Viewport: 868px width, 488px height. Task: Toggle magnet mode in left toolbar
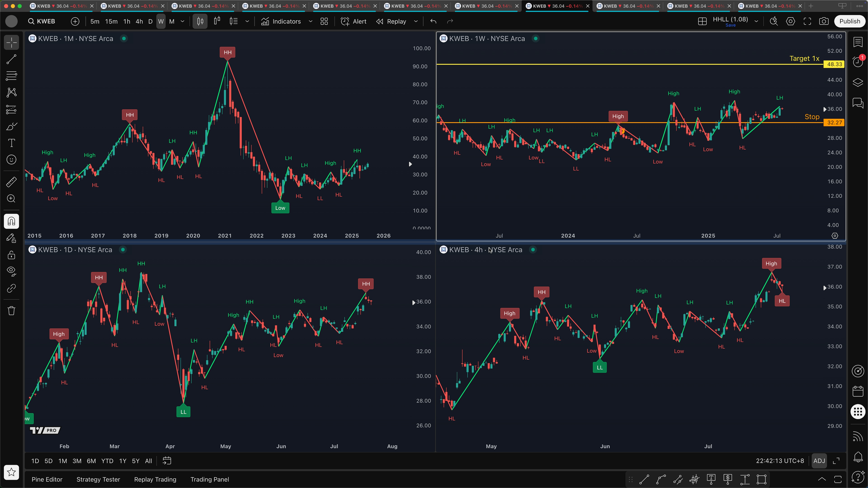coord(12,221)
